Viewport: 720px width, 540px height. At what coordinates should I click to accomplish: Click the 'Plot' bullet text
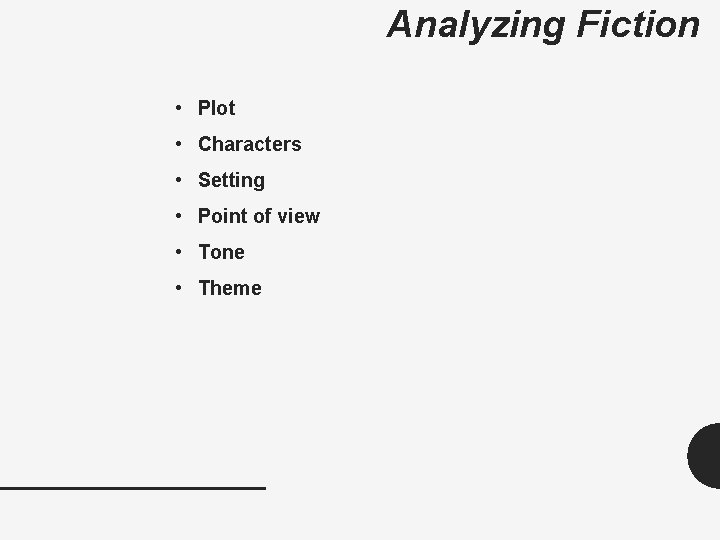(x=216, y=108)
